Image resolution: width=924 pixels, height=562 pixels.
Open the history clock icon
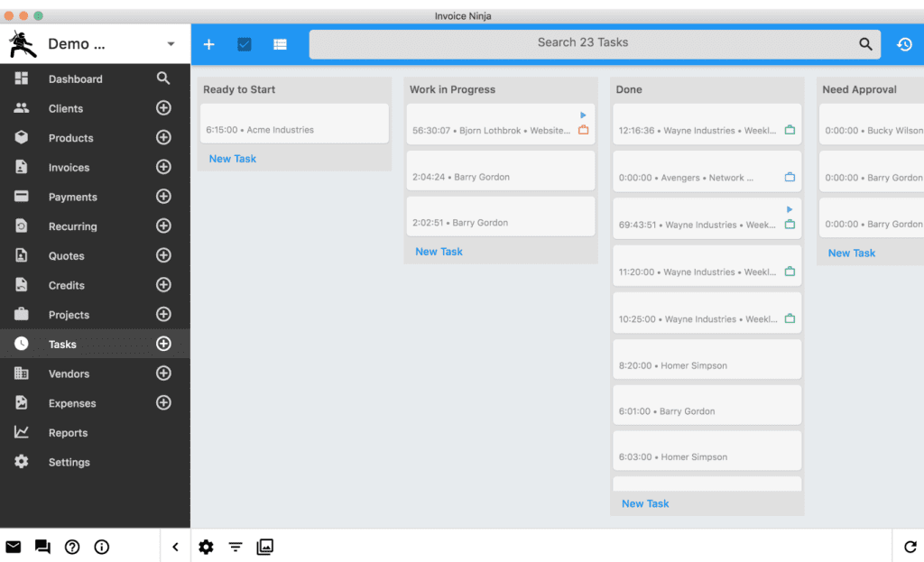click(x=904, y=44)
